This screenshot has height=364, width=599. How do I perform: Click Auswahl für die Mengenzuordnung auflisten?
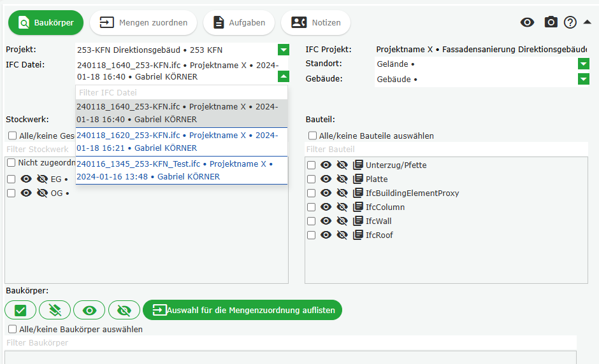click(x=242, y=310)
